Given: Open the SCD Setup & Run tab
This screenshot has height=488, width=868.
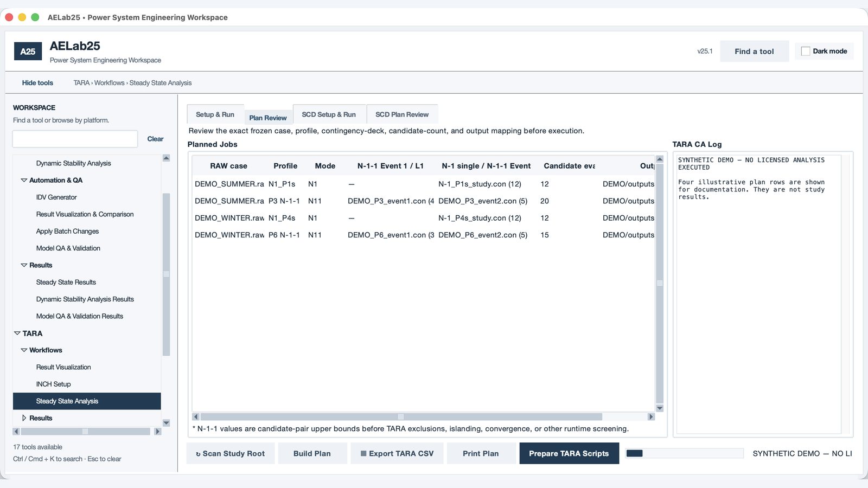Looking at the screenshot, I should 329,114.
